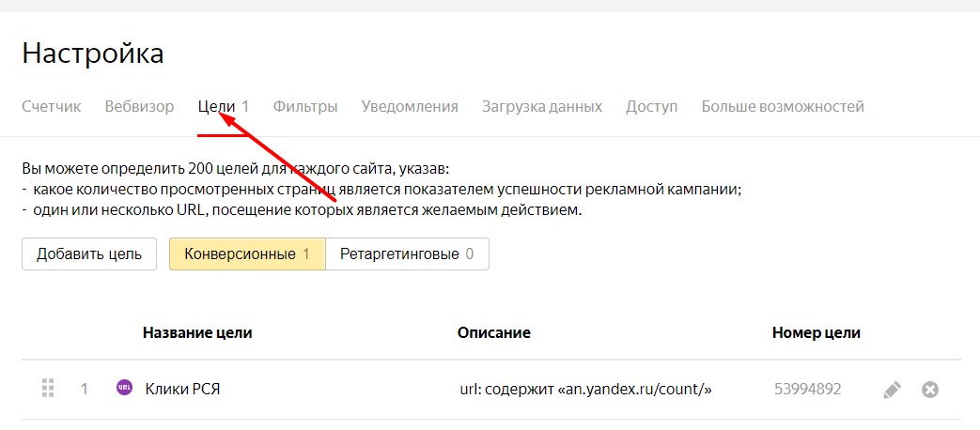
Task: Click the purple URL icon beside Клики РСЯ
Action: (124, 388)
